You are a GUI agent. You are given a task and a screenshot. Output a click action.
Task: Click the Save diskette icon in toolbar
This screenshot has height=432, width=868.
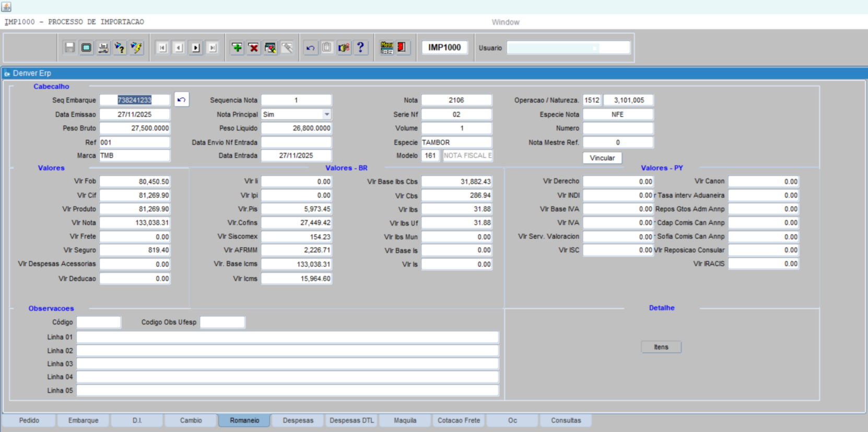point(69,47)
